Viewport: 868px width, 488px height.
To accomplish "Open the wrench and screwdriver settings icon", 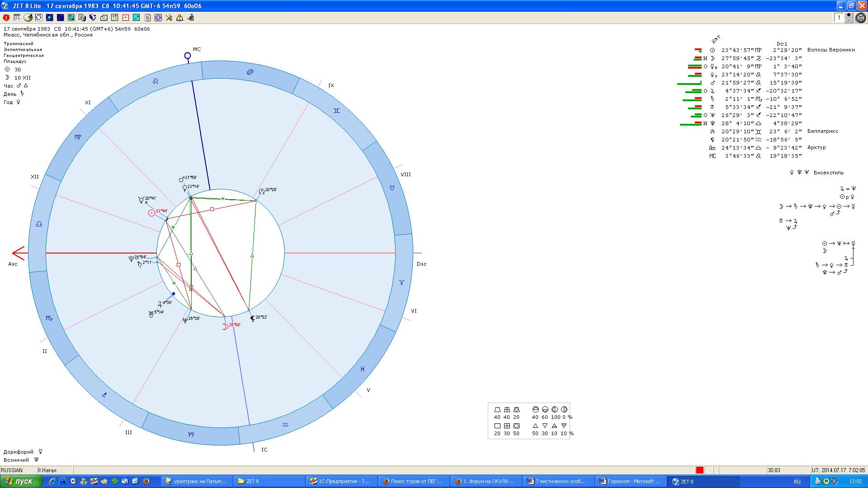I will (169, 18).
